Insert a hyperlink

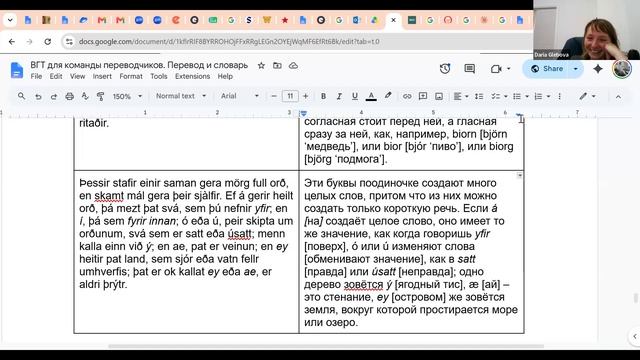407,96
